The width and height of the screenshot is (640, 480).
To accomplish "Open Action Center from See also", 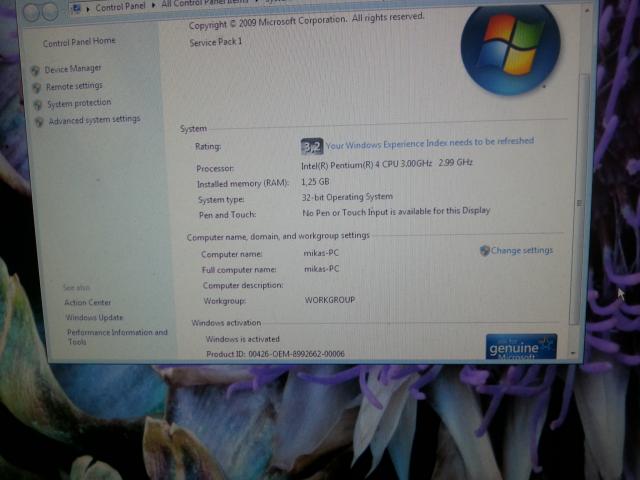I will (88, 303).
